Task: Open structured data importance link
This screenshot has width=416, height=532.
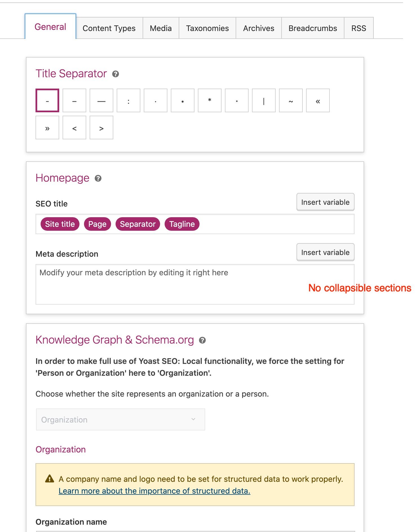Action: click(154, 491)
